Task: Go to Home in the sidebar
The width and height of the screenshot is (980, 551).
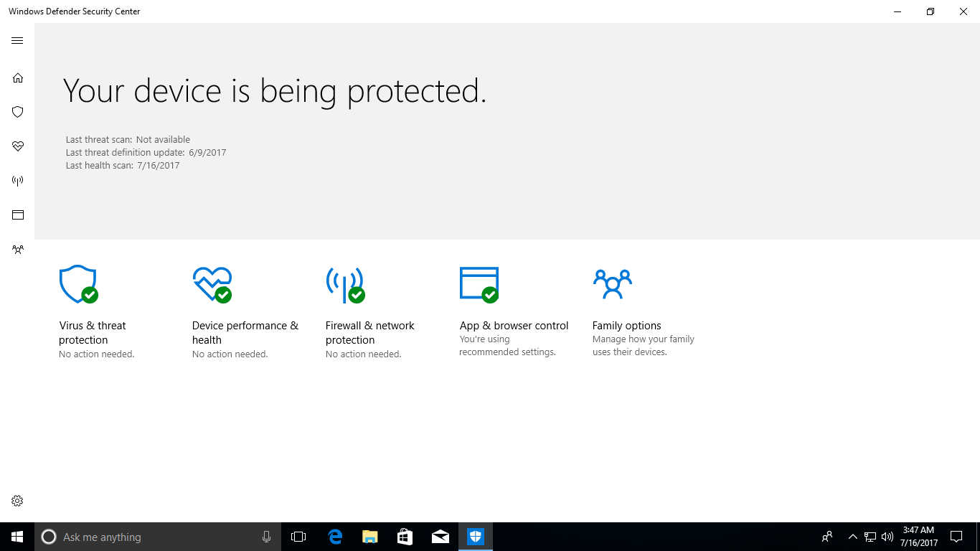Action: point(17,77)
